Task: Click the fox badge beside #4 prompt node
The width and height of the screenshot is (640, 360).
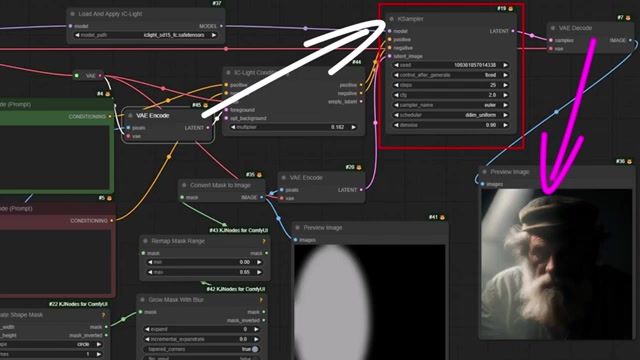Action: click(x=107, y=94)
